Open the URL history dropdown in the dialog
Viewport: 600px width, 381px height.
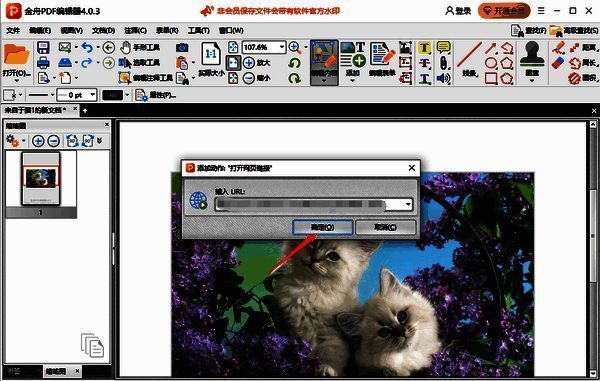408,204
